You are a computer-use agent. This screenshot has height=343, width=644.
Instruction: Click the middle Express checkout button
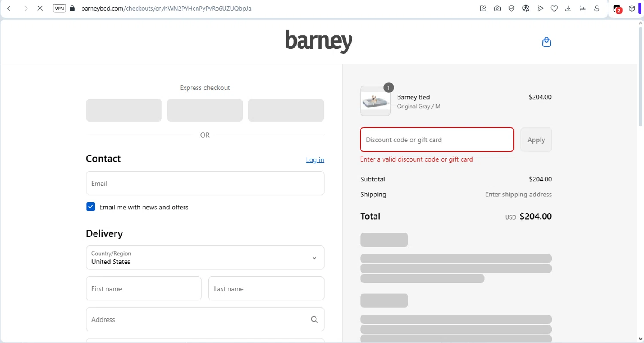(x=205, y=110)
